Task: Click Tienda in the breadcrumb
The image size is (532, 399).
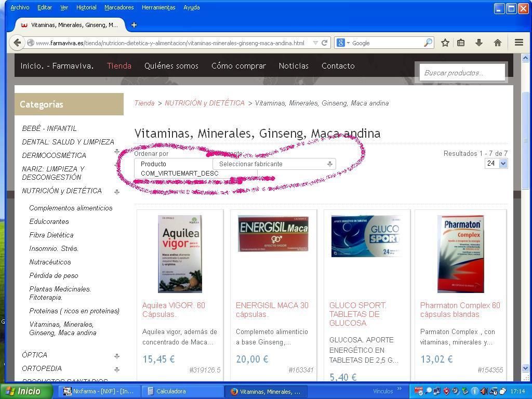Action: [144, 103]
